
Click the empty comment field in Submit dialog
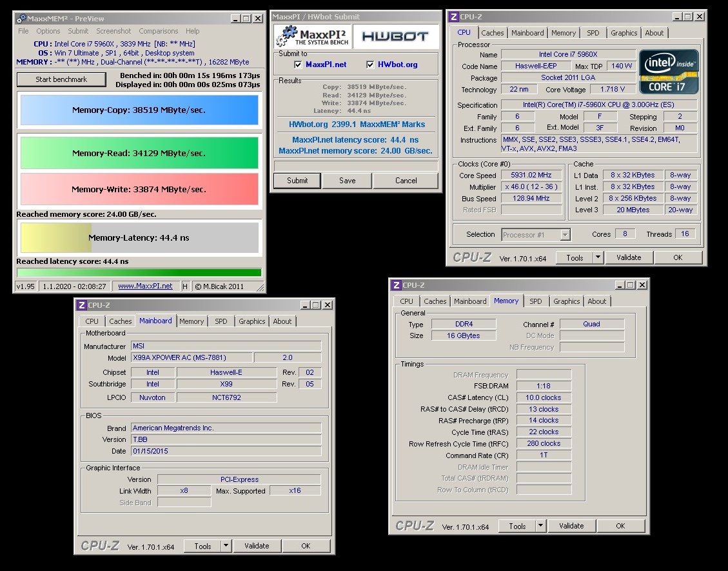(356, 166)
